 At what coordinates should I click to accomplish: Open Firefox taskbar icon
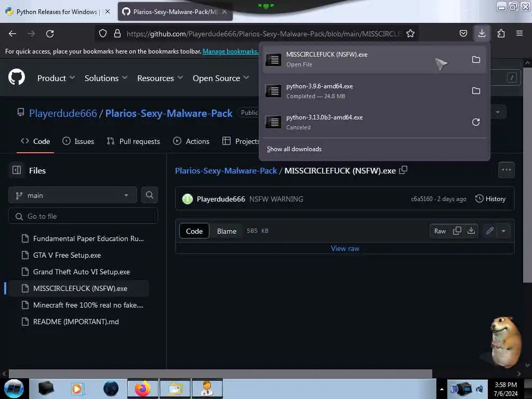point(143,389)
